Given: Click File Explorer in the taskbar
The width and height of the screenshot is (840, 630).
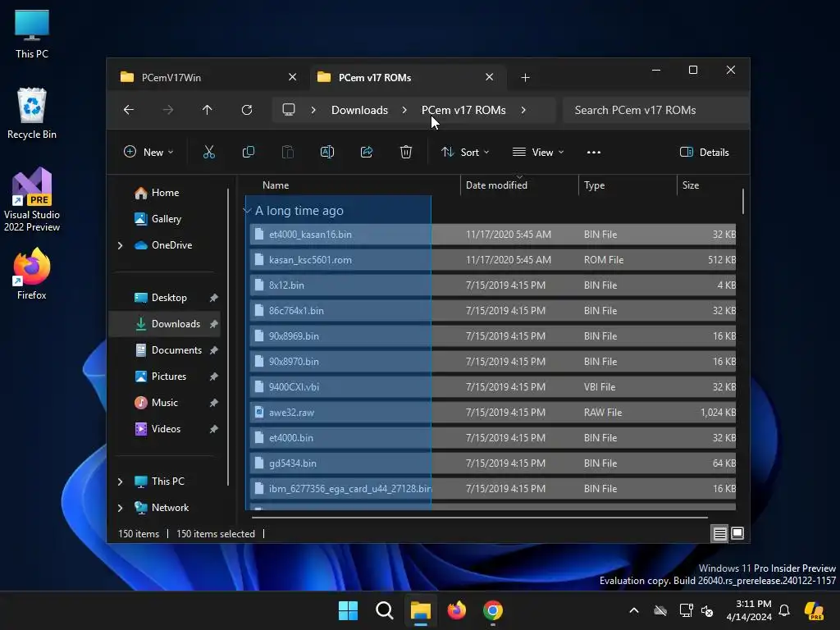Looking at the screenshot, I should [x=421, y=610].
